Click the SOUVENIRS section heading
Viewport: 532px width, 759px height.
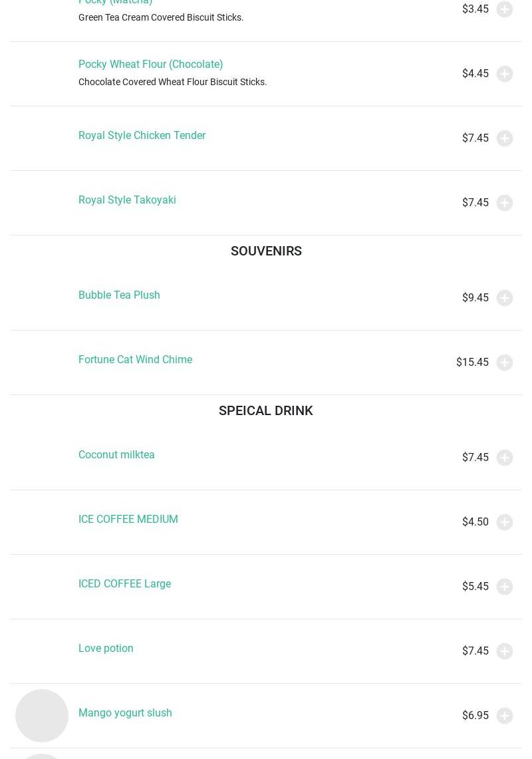point(266,251)
